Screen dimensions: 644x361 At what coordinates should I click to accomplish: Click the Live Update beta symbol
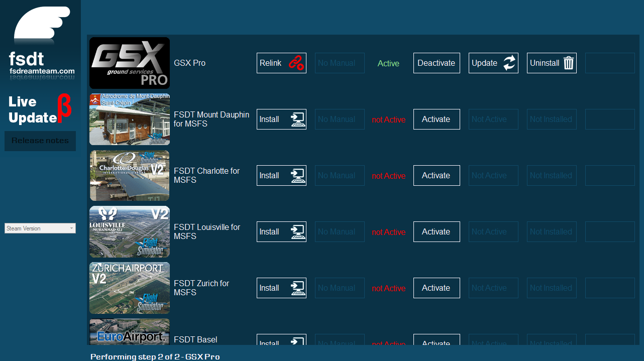tap(64, 108)
